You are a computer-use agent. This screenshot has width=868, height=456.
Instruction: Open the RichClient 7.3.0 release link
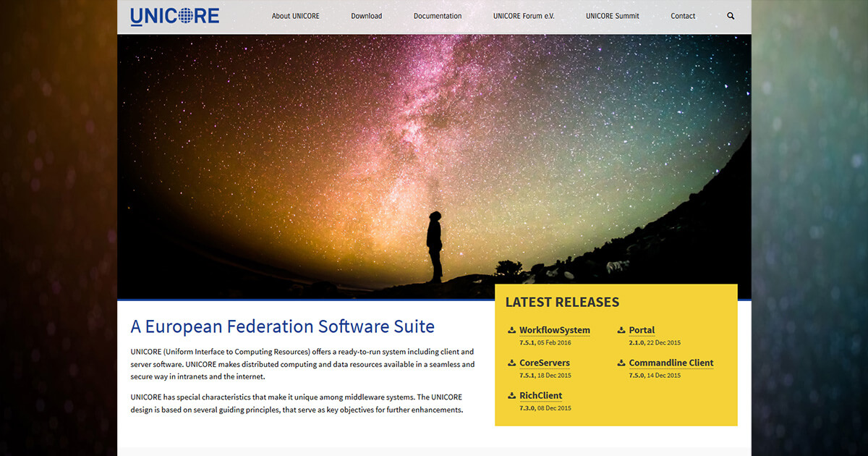tap(541, 395)
